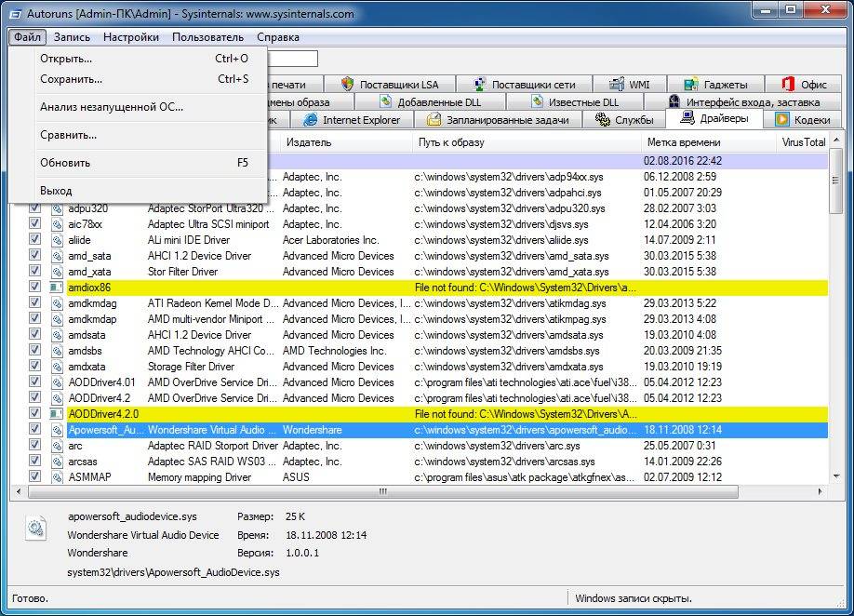Choose Сохранить... from the File menu
The width and height of the screenshot is (854, 616).
144,79
